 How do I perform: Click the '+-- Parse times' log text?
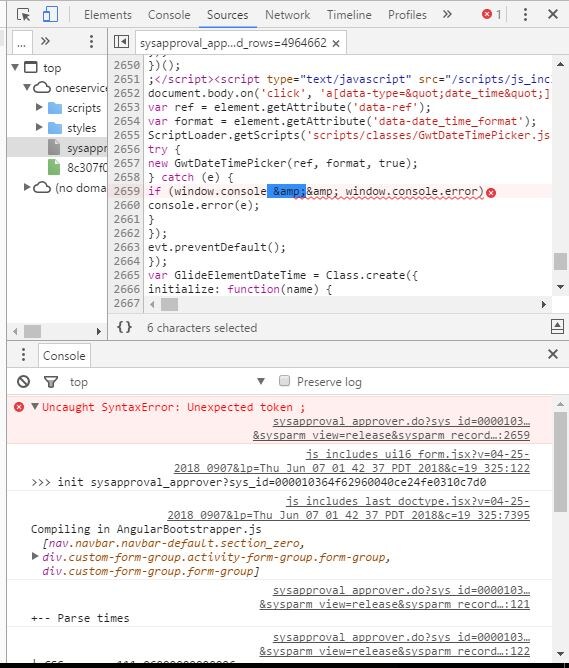point(80,618)
